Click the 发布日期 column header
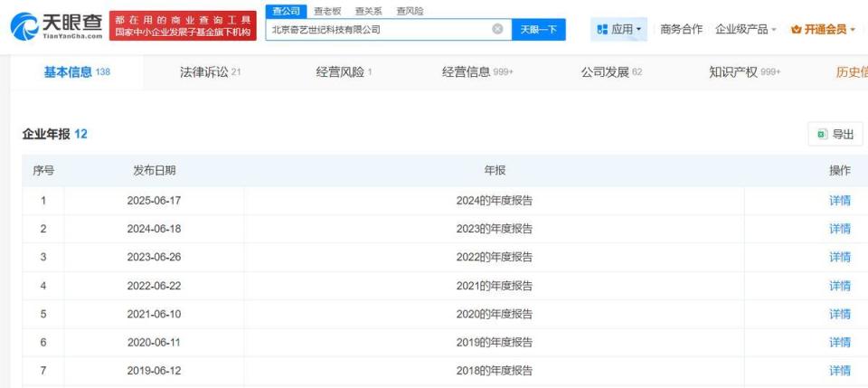This screenshot has height=388, width=868. 154,170
